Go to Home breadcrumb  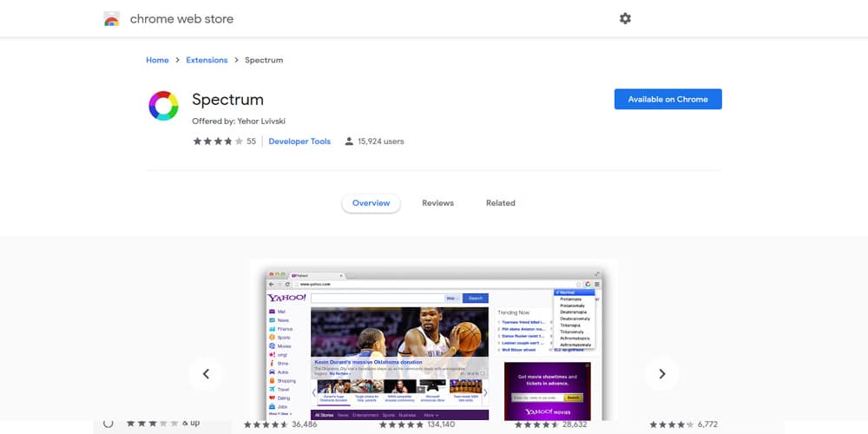click(157, 60)
